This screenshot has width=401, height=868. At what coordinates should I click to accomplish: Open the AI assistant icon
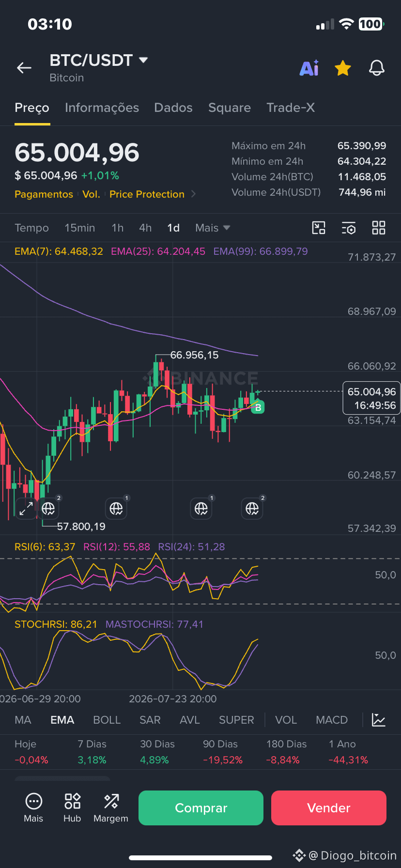(309, 68)
